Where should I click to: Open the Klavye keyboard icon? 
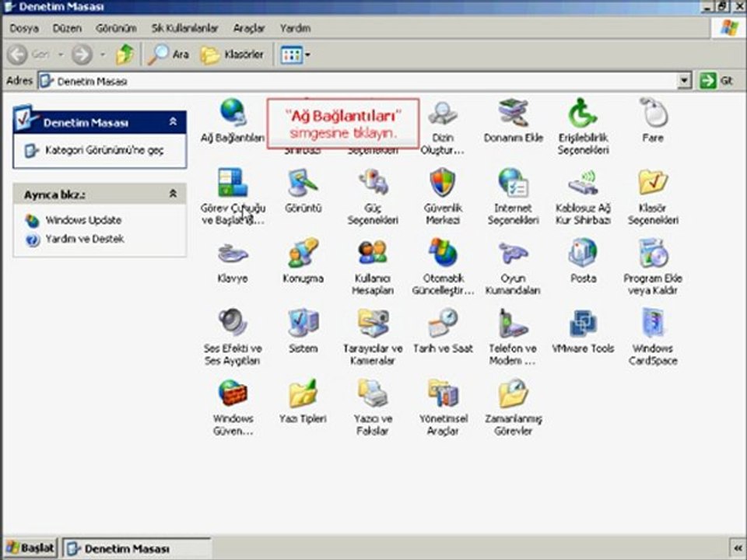point(233,254)
